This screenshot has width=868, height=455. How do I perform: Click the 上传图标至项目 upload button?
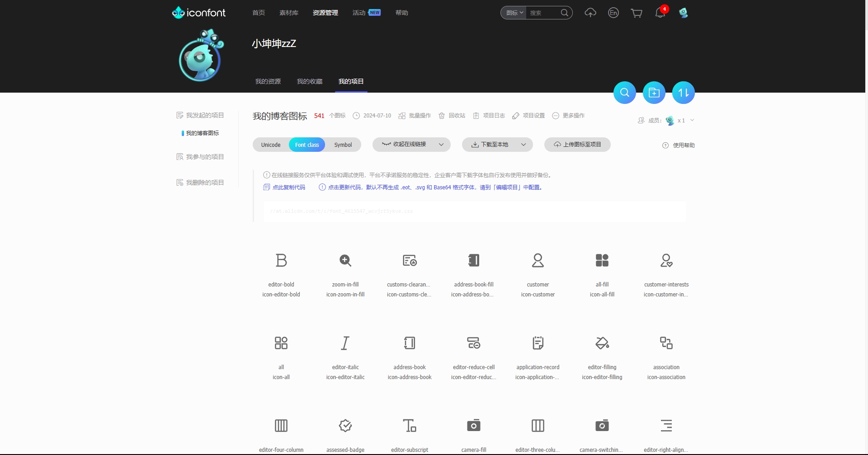[x=577, y=144]
